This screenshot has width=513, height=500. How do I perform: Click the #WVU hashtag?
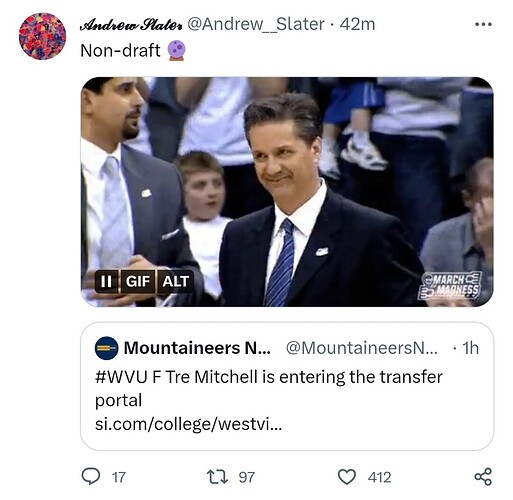tap(121, 377)
